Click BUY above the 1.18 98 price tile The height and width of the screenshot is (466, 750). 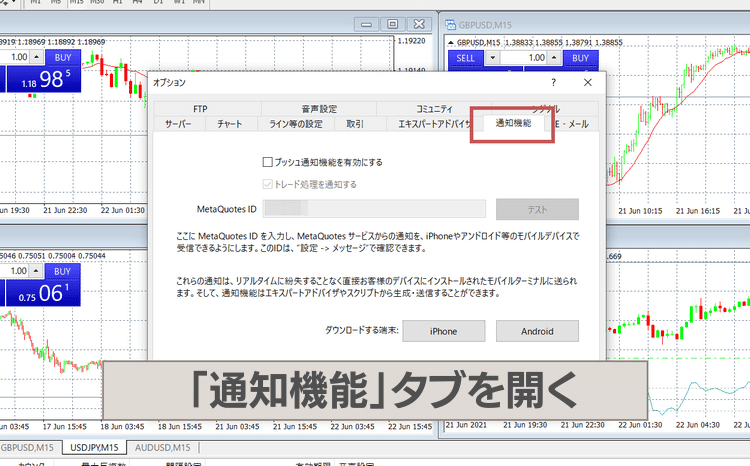[x=63, y=57]
